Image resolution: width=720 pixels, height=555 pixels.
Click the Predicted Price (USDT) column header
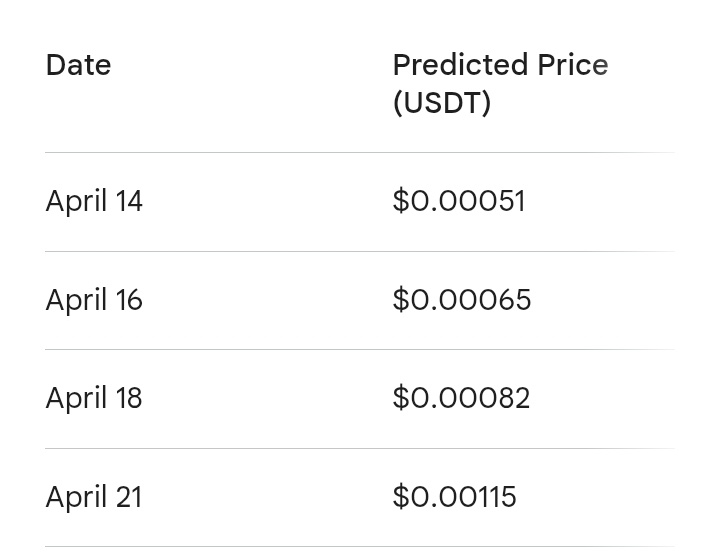(x=500, y=84)
